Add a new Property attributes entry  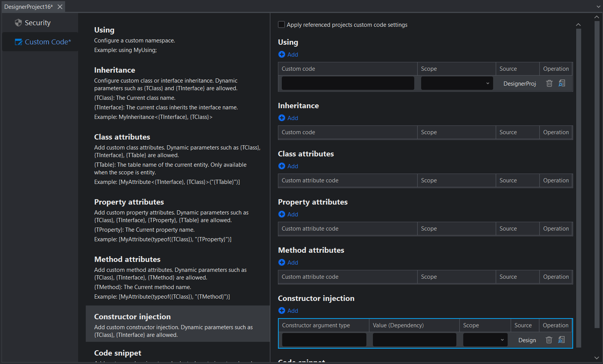[x=288, y=214]
